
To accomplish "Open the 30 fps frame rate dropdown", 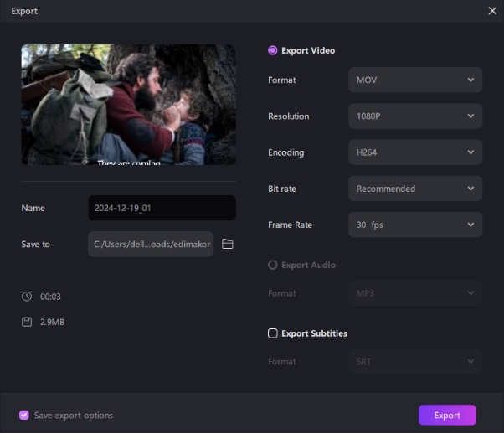I will [414, 225].
